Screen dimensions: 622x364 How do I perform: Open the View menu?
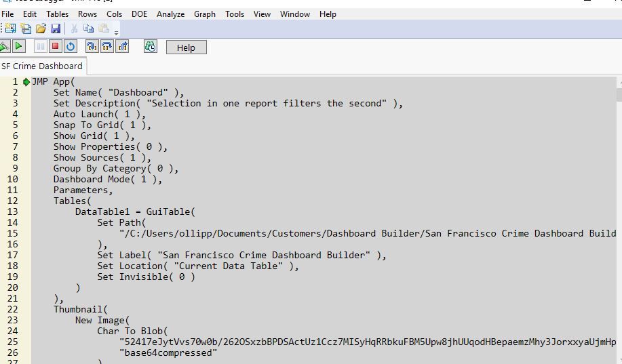point(262,14)
